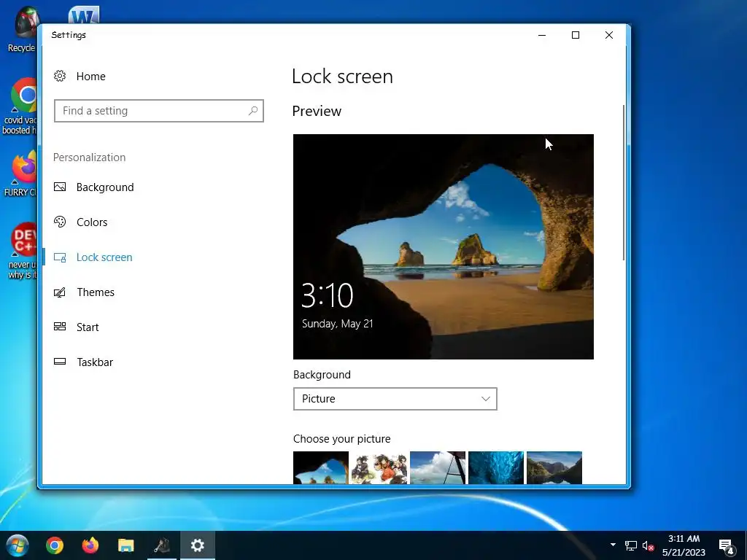The height and width of the screenshot is (560, 747).
Task: Minimize the Settings window
Action: 542,35
